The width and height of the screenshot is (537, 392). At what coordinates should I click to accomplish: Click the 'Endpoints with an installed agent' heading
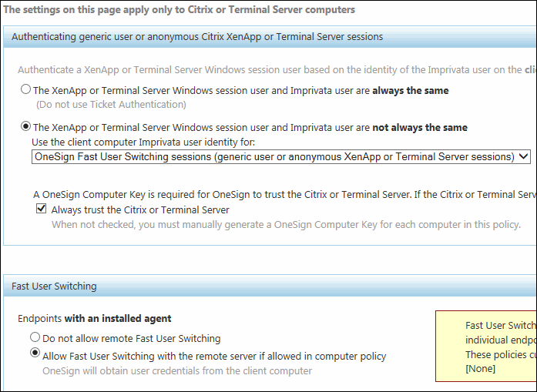coord(95,319)
